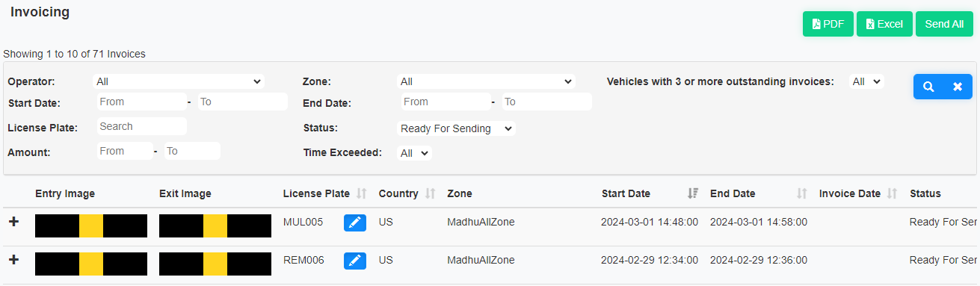Sort by Start Date using sort icon
The image size is (980, 286).
tap(692, 193)
